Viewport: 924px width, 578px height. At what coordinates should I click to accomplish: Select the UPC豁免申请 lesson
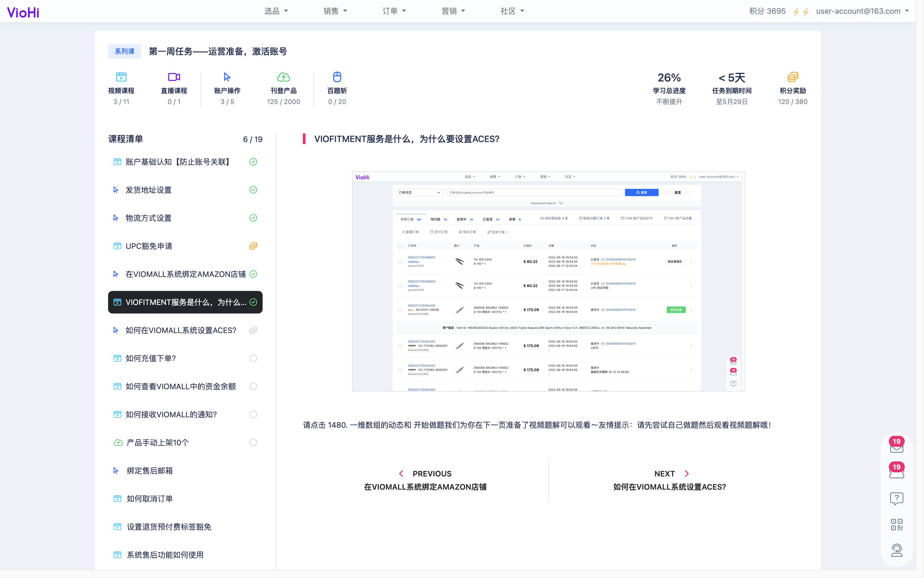coord(185,246)
